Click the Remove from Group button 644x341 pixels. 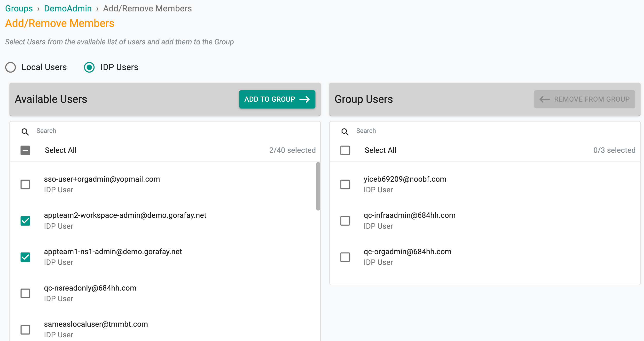(584, 99)
